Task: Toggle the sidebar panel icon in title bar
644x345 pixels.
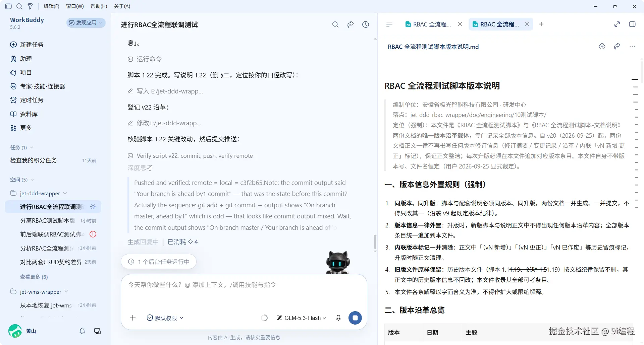Action: coord(9,6)
